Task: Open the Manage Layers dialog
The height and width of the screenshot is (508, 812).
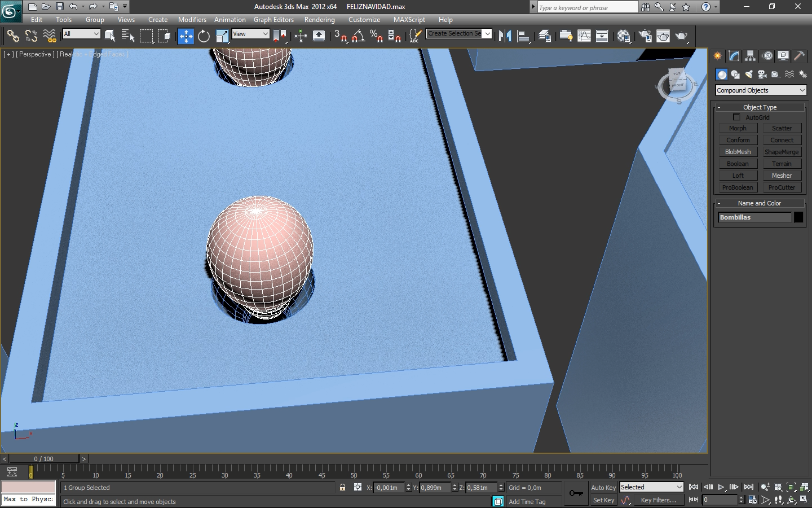Action: 545,36
